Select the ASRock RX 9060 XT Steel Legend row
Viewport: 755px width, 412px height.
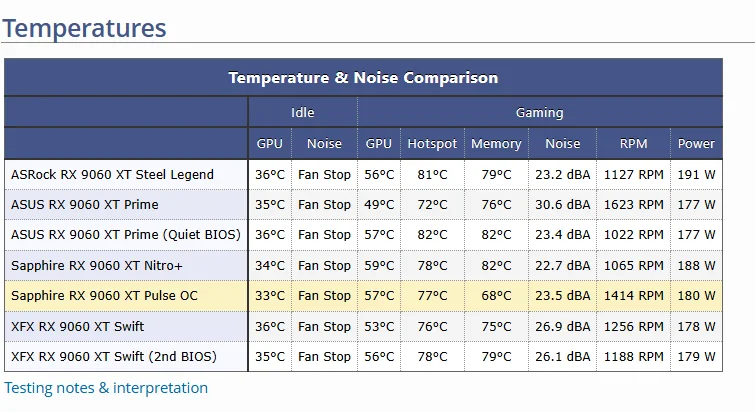coord(112,174)
